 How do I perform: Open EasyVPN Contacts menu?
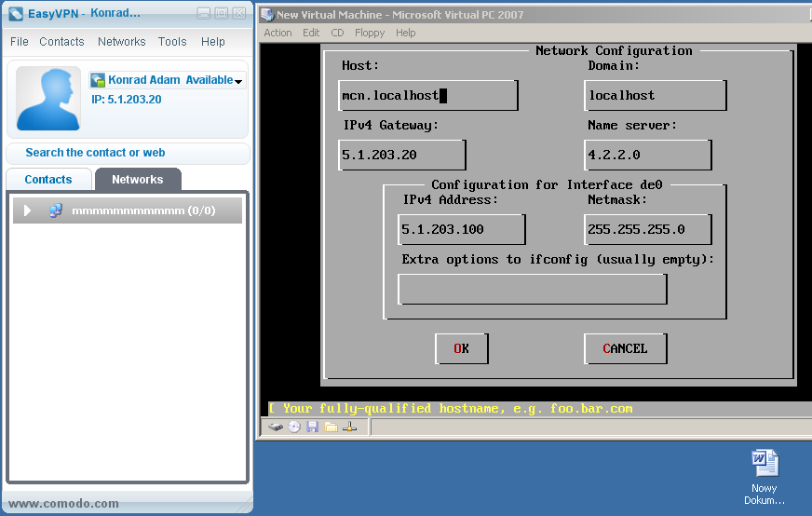[x=61, y=41]
